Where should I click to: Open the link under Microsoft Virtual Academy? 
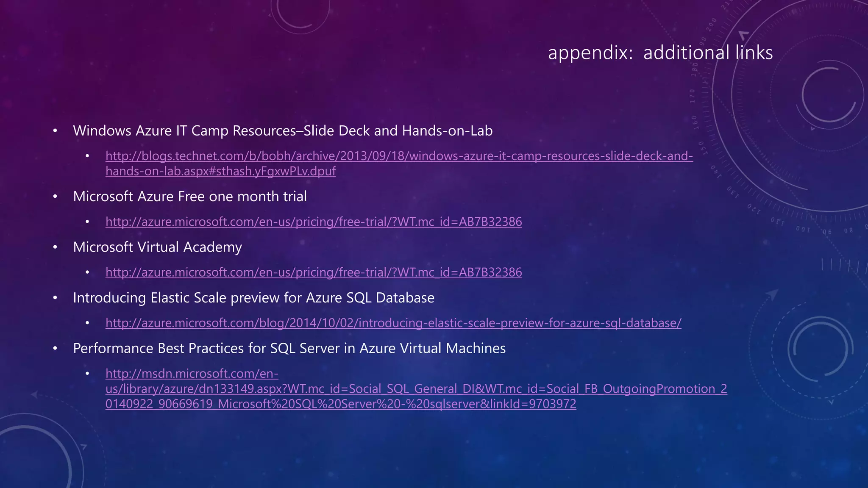coord(314,272)
